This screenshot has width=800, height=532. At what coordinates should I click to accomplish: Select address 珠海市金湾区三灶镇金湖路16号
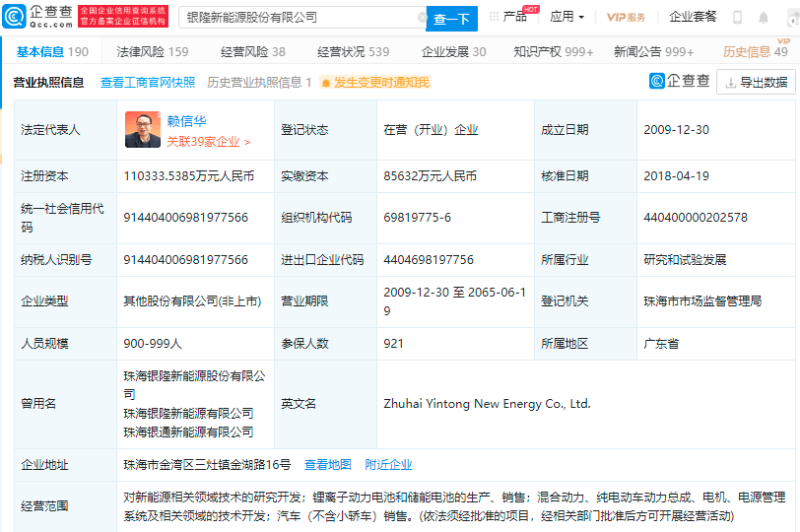pyautogui.click(x=207, y=465)
